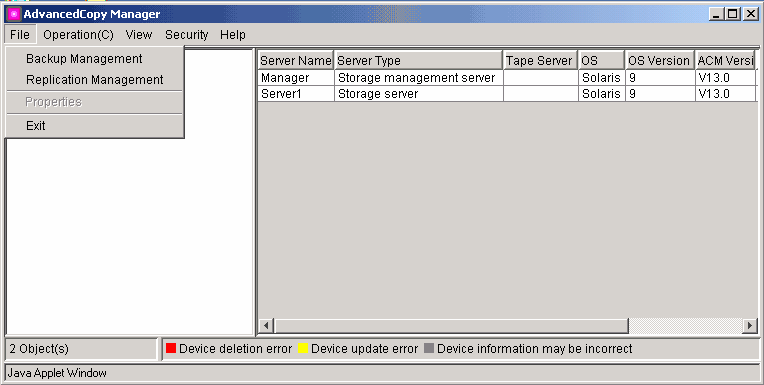
Task: Click Device information may be incorrect label
Action: coord(535,349)
